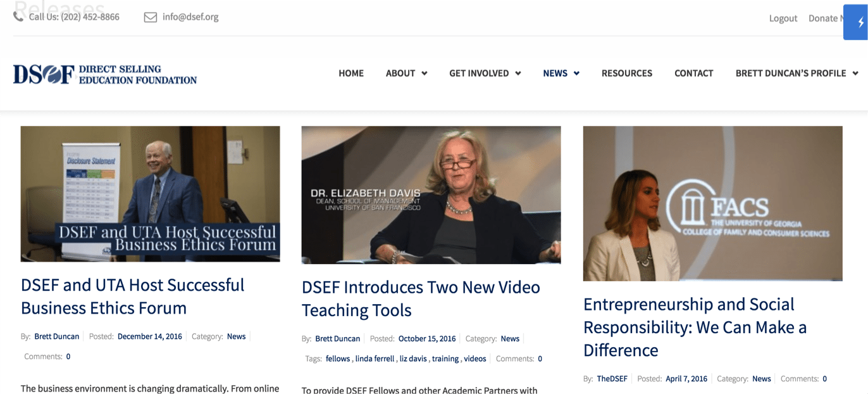Expand the Get Involved dropdown arrow
The image size is (868, 394).
point(518,73)
